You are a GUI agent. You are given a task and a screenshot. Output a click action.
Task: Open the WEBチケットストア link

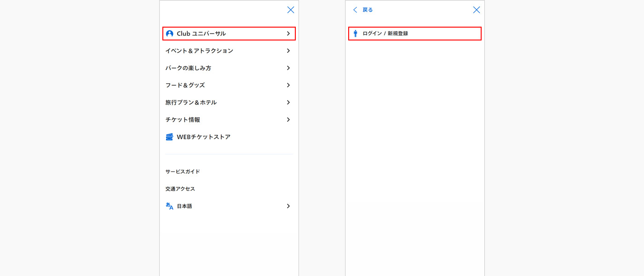click(203, 137)
